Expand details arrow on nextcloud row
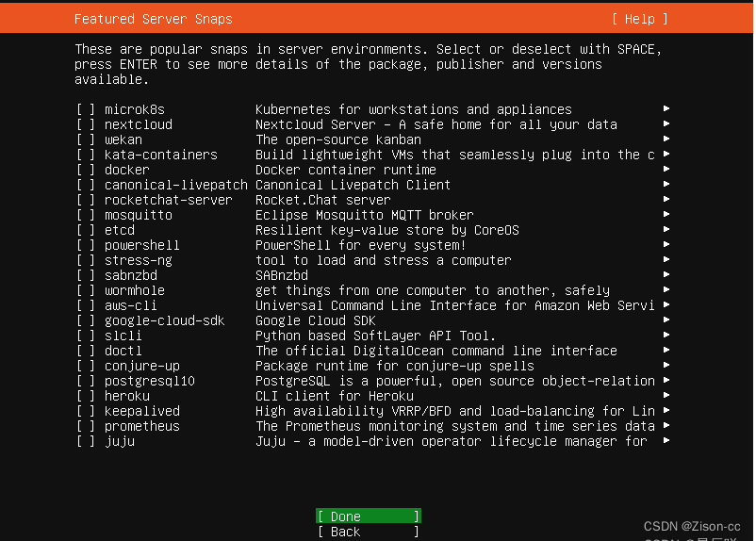 [666, 123]
